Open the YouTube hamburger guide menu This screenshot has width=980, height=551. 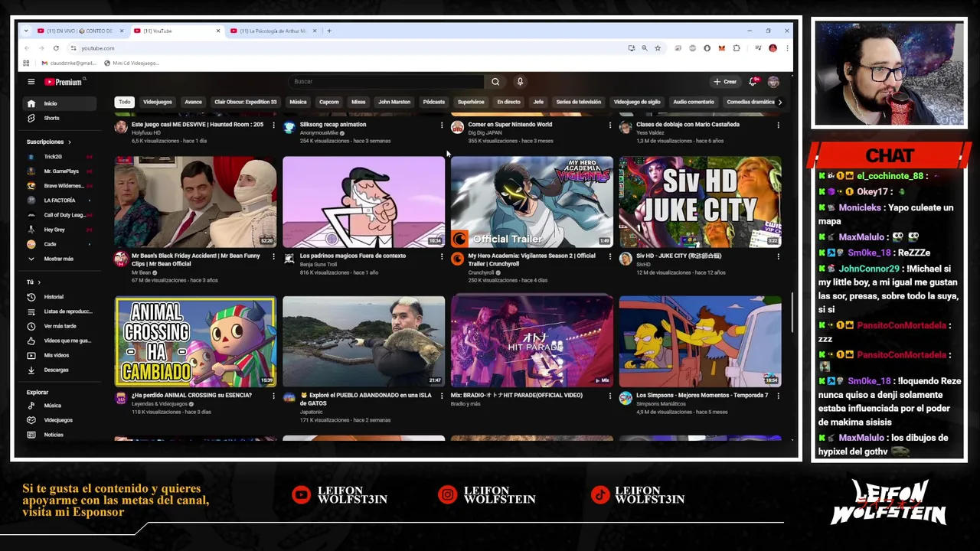coord(31,82)
